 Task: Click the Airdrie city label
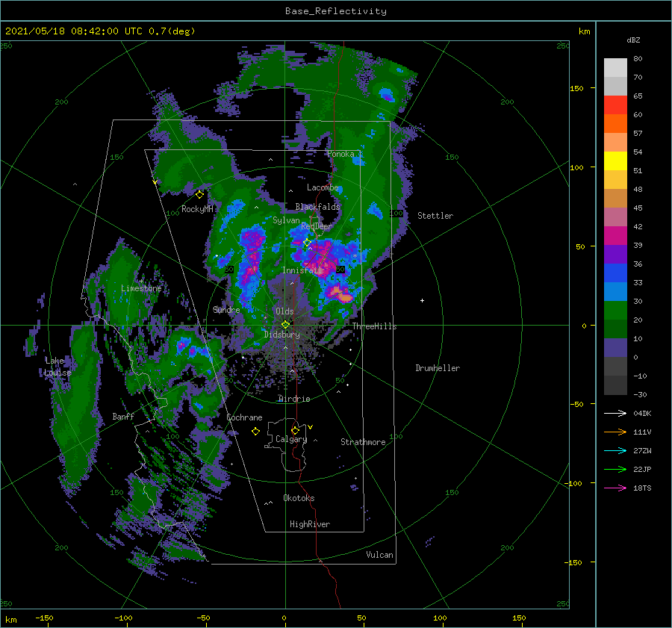(x=294, y=399)
